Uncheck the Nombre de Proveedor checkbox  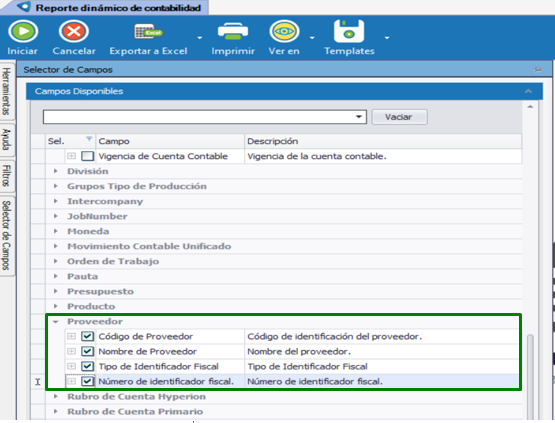[87, 351]
